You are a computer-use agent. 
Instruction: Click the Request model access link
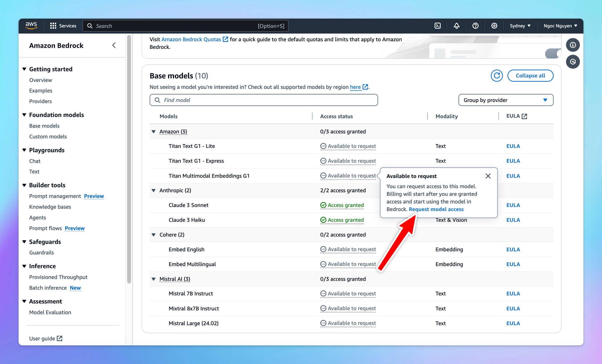coord(436,209)
